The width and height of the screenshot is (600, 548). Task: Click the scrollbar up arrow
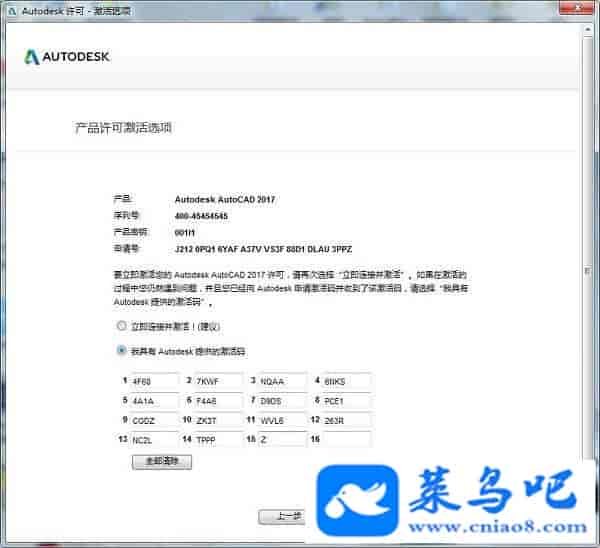[588, 29]
